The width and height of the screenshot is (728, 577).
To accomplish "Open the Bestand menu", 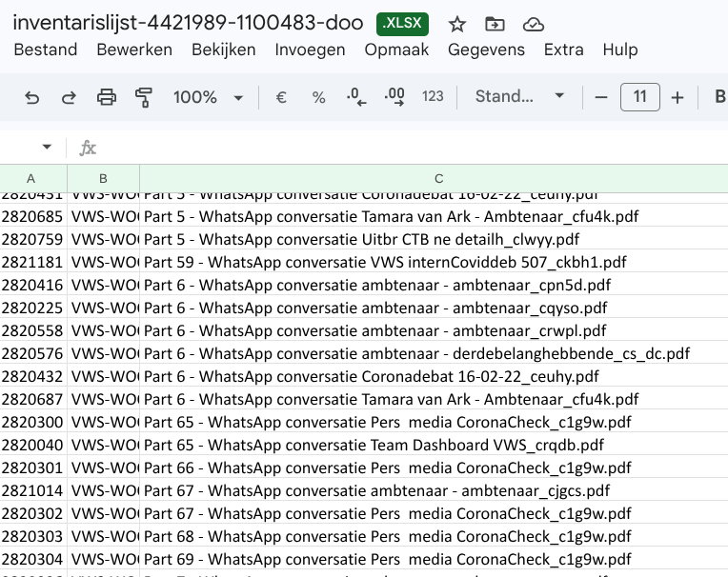I will [x=46, y=50].
